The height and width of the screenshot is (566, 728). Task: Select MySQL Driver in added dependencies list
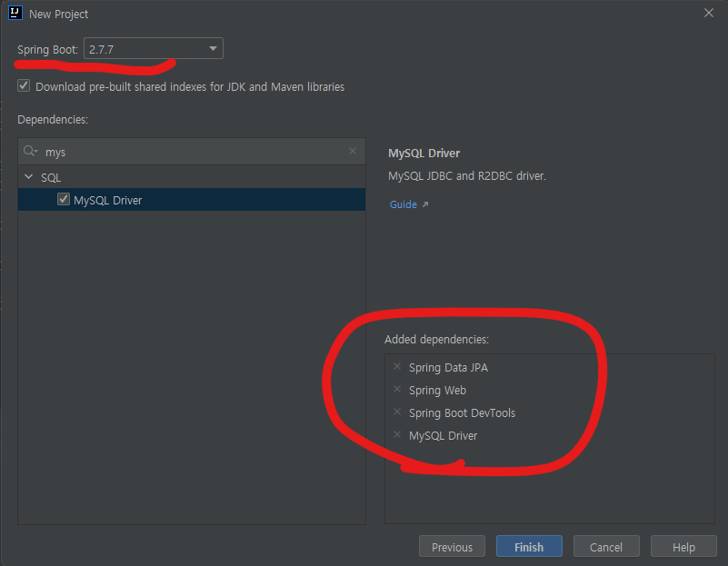click(443, 436)
